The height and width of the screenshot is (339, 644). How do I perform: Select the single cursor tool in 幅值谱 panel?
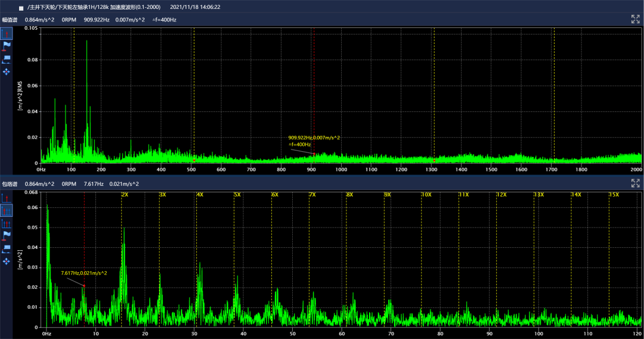[7, 33]
